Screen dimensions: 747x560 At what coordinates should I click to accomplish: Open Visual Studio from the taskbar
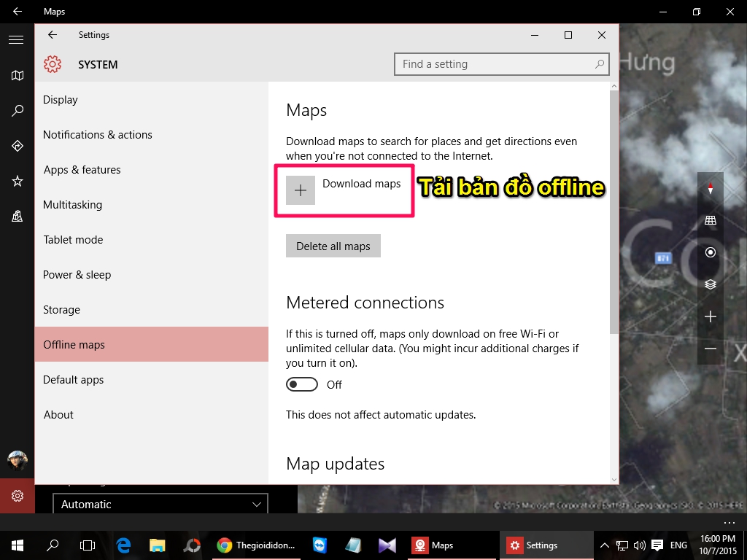(x=387, y=545)
